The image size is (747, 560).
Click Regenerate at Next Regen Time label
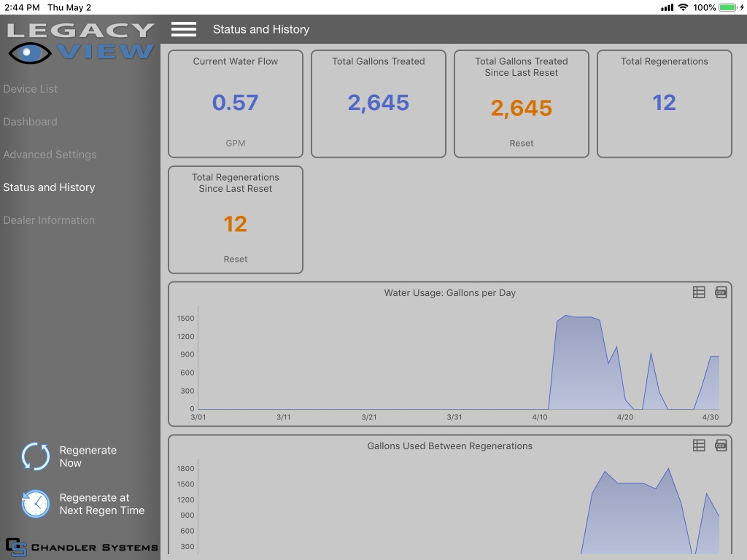pyautogui.click(x=102, y=504)
